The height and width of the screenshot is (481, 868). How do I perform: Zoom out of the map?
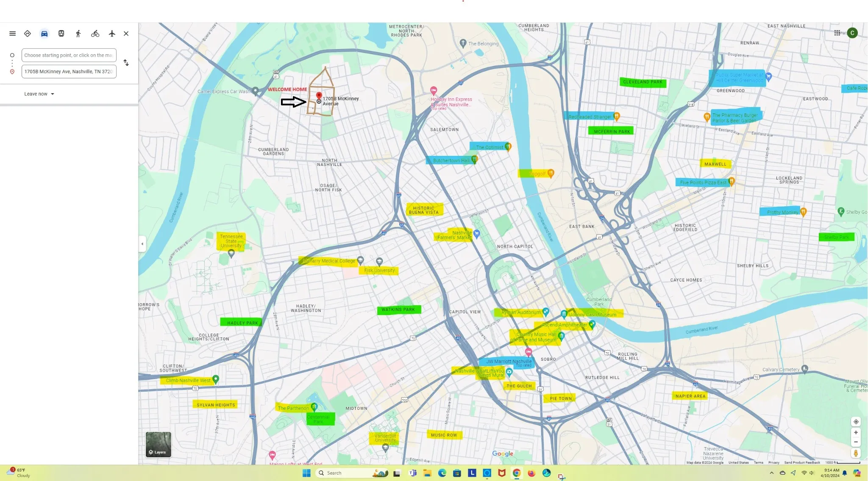(856, 442)
